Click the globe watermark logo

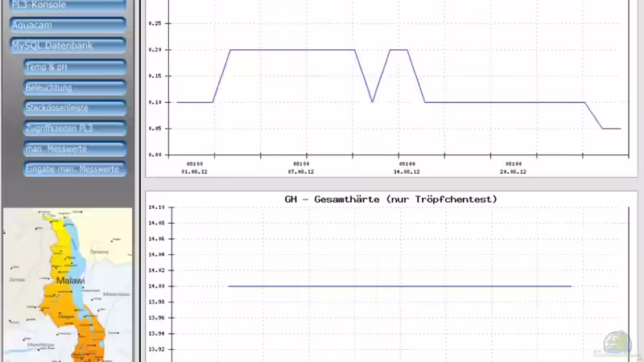click(x=618, y=344)
